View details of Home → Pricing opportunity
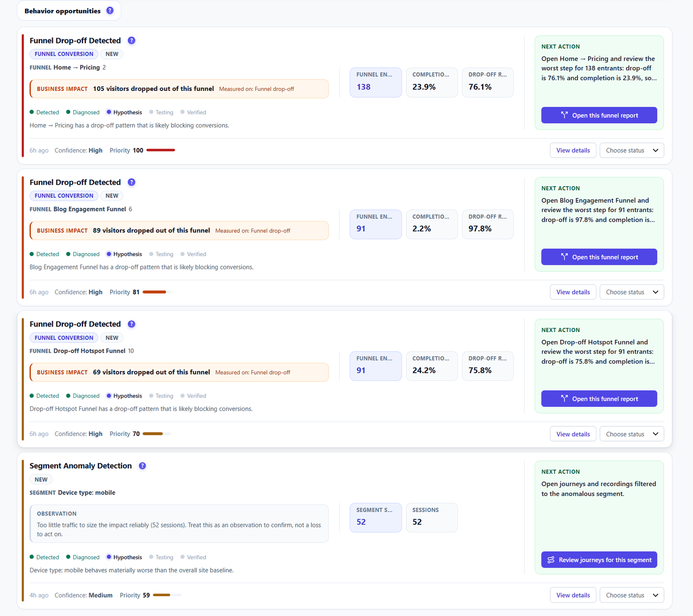 tap(573, 150)
